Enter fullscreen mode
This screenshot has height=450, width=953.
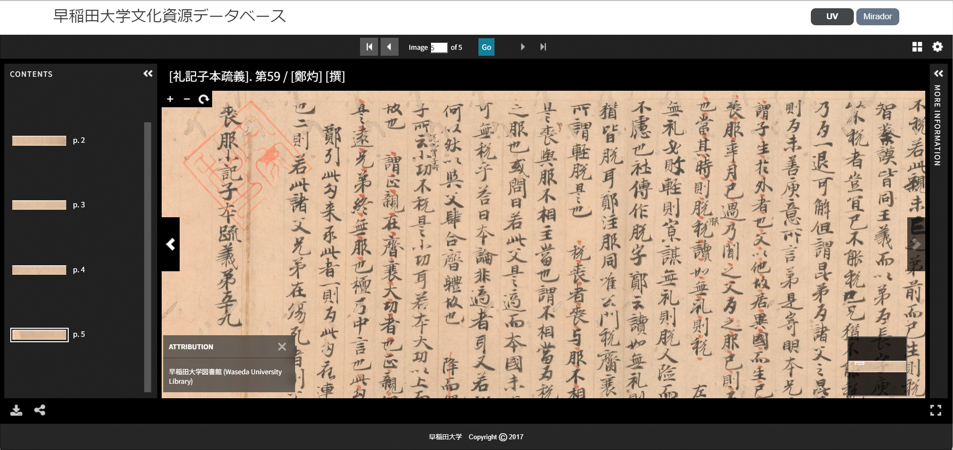pyautogui.click(x=935, y=410)
